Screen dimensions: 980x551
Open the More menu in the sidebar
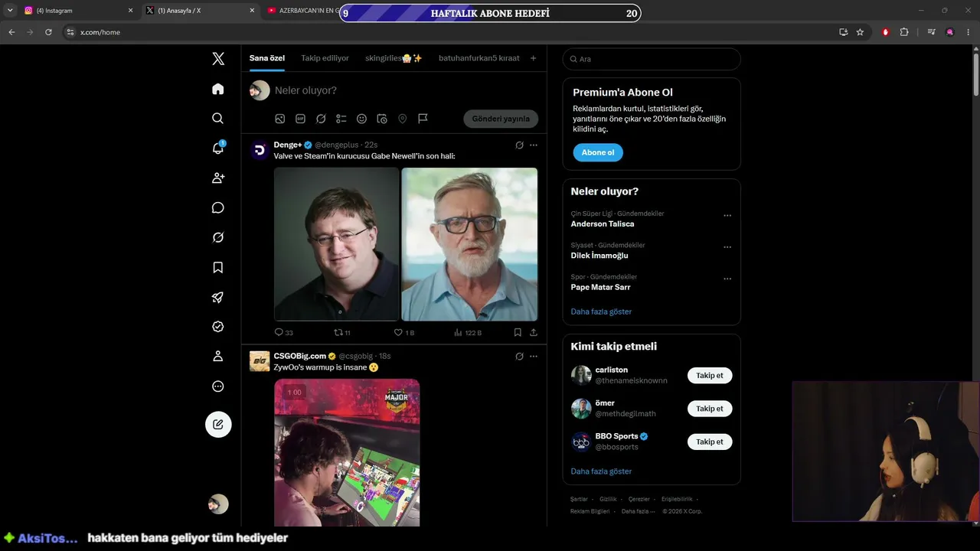[x=218, y=386]
